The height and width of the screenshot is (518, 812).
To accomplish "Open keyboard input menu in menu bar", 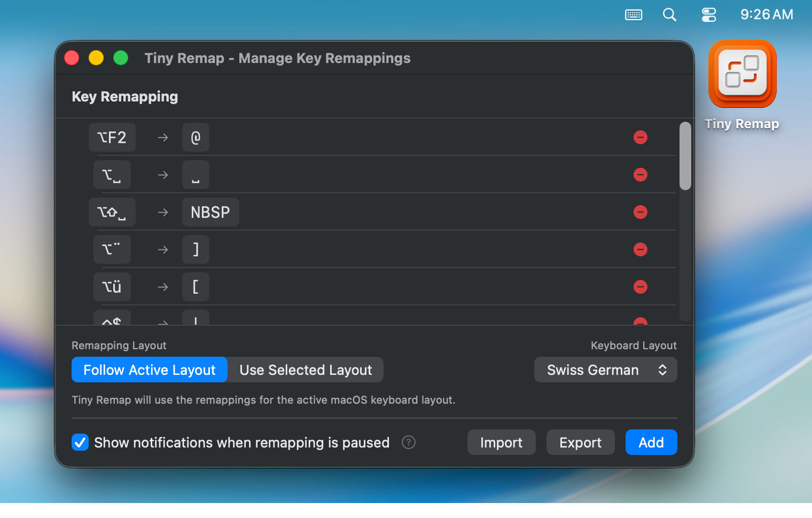I will coord(634,14).
